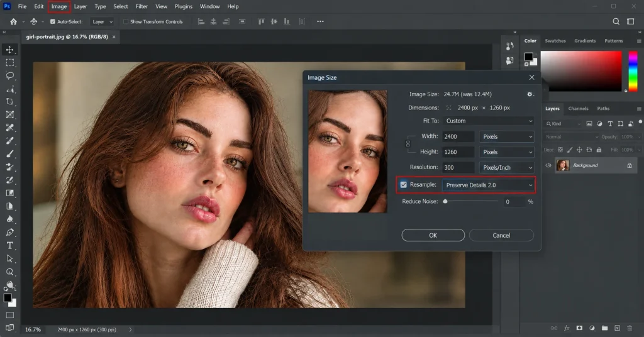This screenshot has height=337, width=644.
Task: Switch to the Channels tab
Action: click(579, 108)
